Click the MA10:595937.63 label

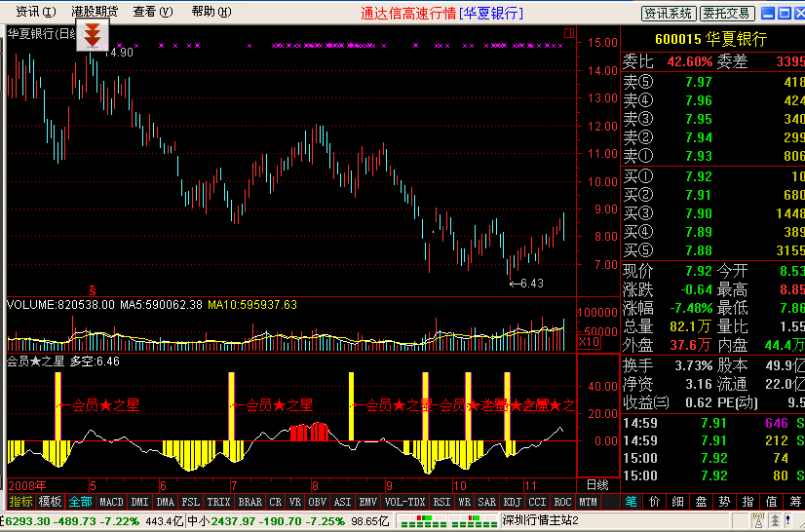252,305
